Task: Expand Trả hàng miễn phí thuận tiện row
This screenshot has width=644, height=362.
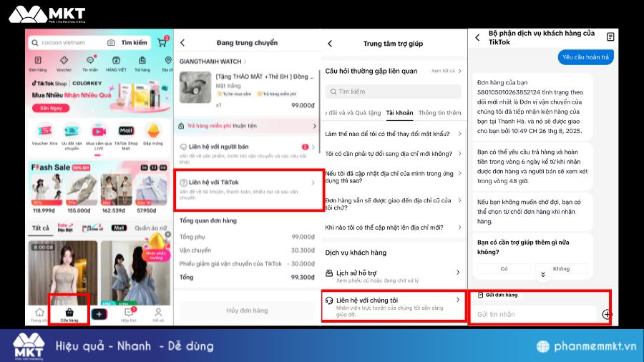Action: click(247, 126)
